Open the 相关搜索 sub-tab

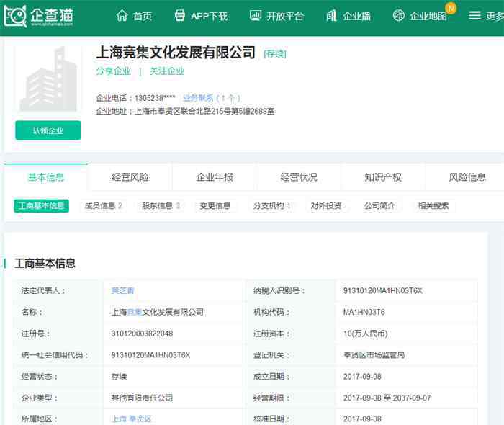433,206
